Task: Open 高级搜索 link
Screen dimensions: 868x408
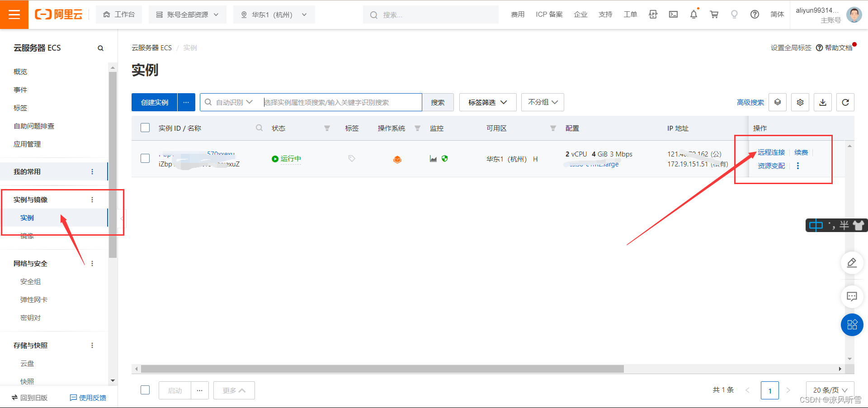Action: (x=750, y=102)
